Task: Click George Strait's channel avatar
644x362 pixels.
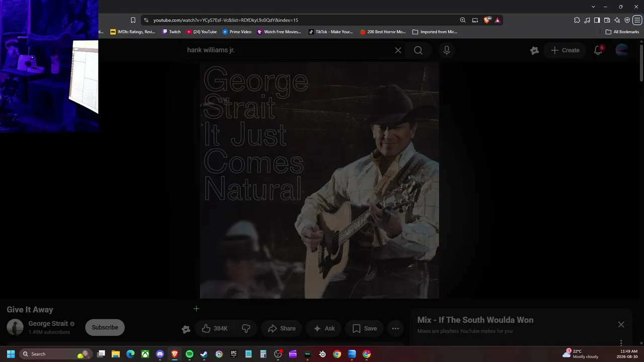Action: coord(15,327)
